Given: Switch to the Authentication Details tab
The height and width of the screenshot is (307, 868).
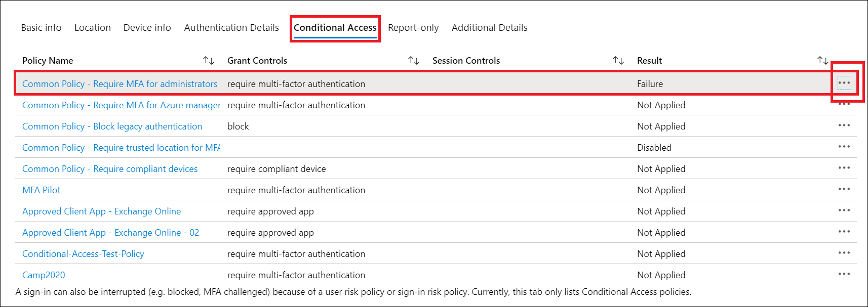Looking at the screenshot, I should [231, 27].
